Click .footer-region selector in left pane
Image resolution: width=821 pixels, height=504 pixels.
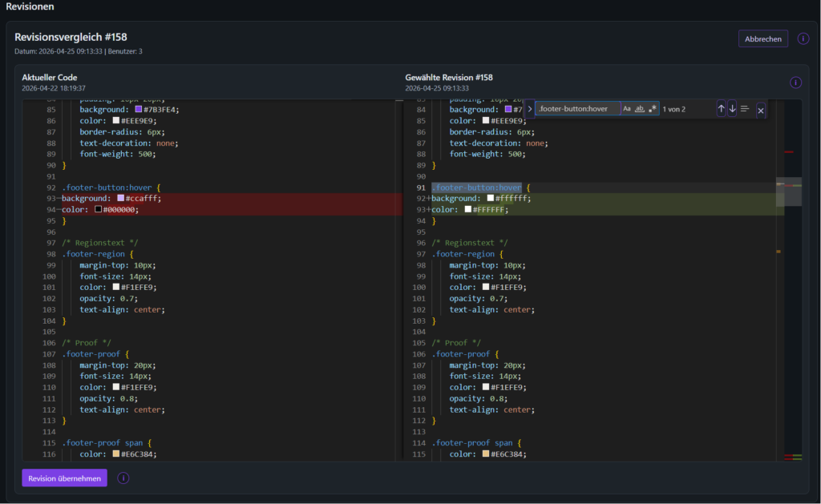coord(94,254)
